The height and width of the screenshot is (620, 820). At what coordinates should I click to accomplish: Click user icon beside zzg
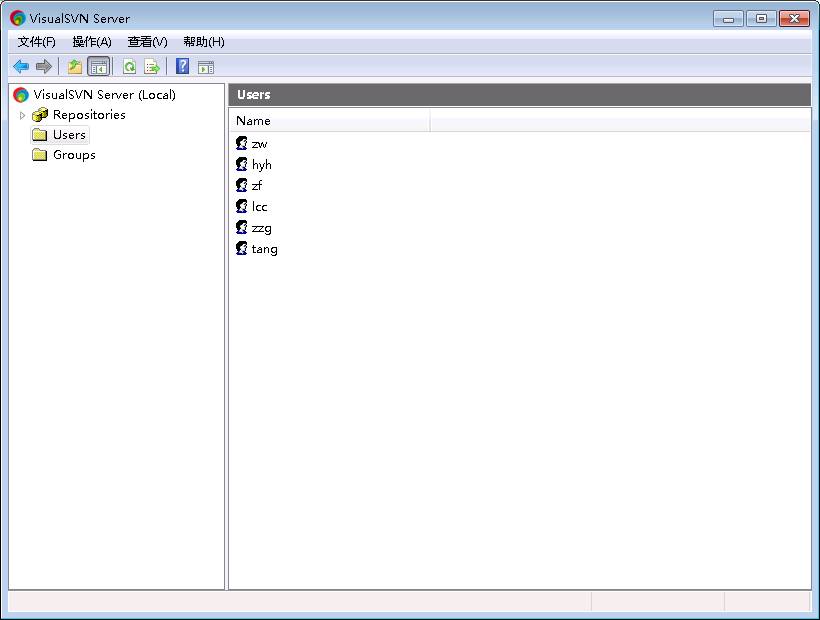point(242,227)
